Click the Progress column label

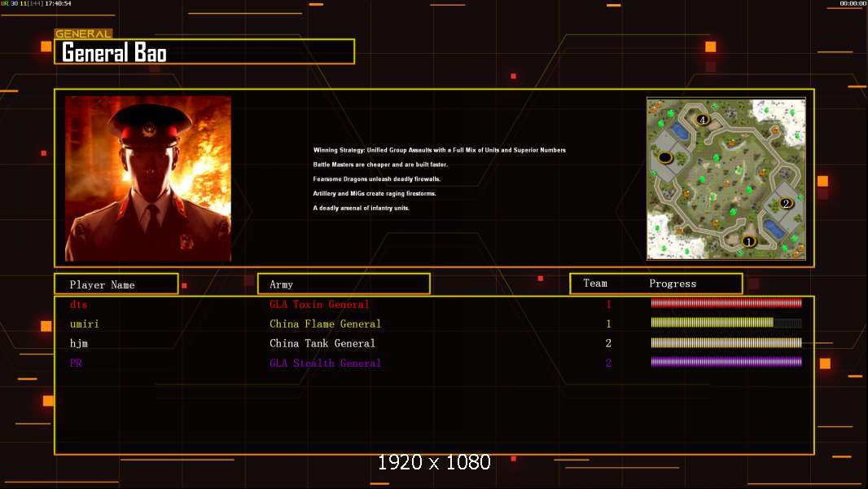point(673,284)
